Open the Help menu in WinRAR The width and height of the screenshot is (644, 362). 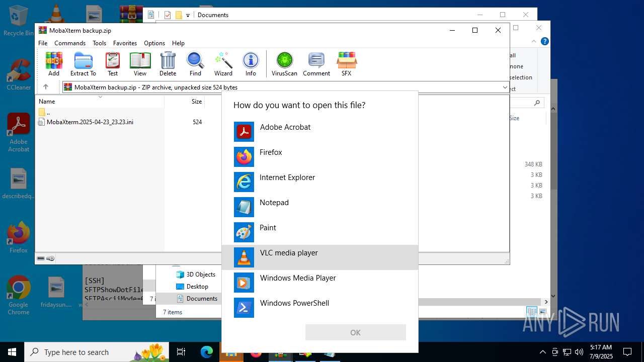(x=178, y=43)
